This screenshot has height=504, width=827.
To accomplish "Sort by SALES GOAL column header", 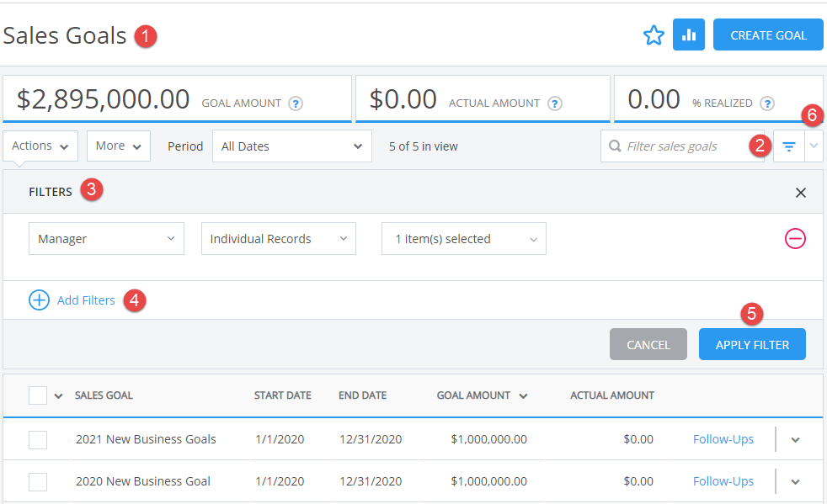I will pyautogui.click(x=104, y=395).
